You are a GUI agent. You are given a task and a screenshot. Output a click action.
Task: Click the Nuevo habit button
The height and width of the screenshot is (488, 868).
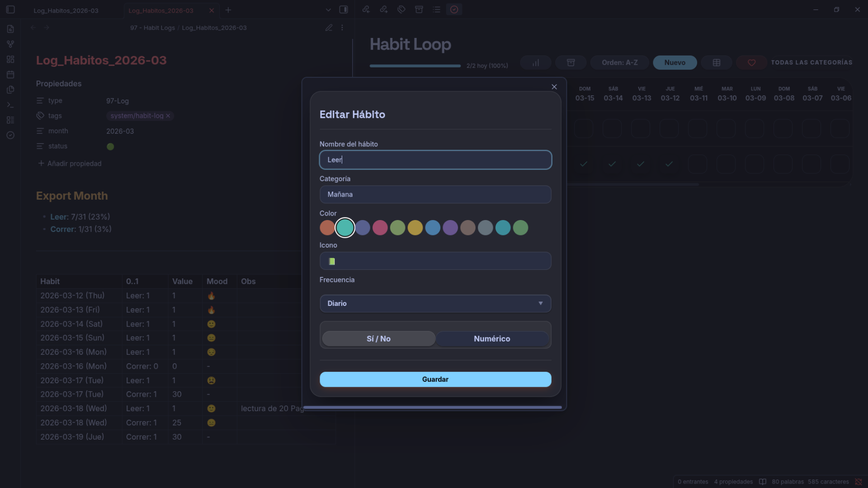(x=675, y=63)
